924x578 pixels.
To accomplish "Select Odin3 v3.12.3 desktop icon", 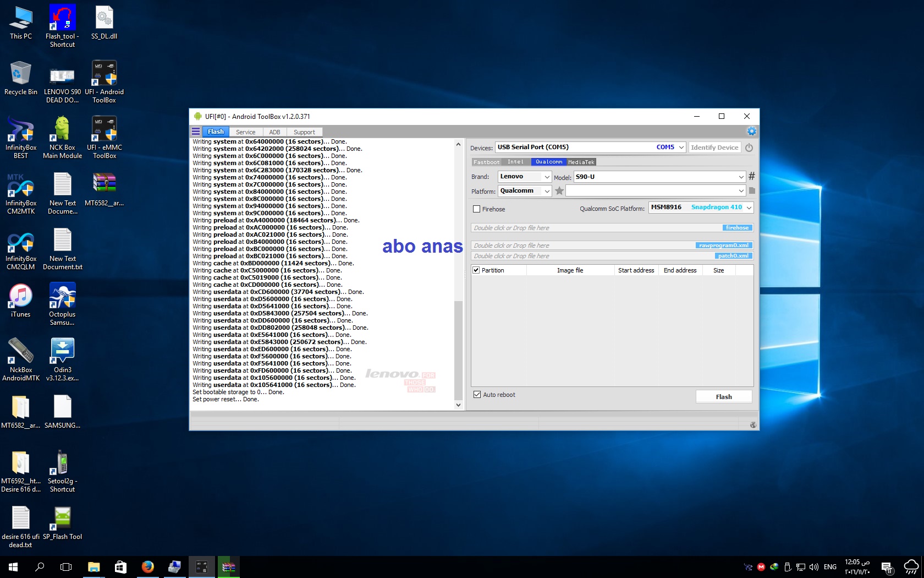I will [62, 359].
